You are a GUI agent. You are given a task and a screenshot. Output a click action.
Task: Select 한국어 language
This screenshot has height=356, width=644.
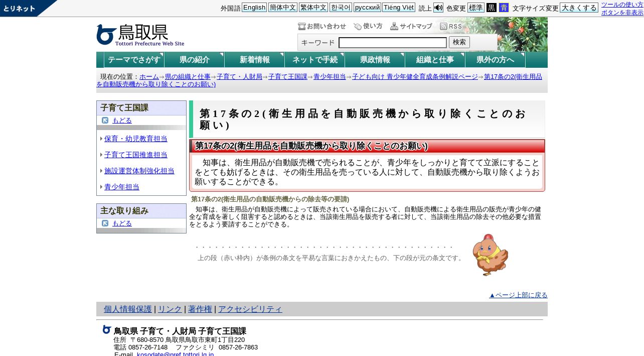[x=341, y=8]
